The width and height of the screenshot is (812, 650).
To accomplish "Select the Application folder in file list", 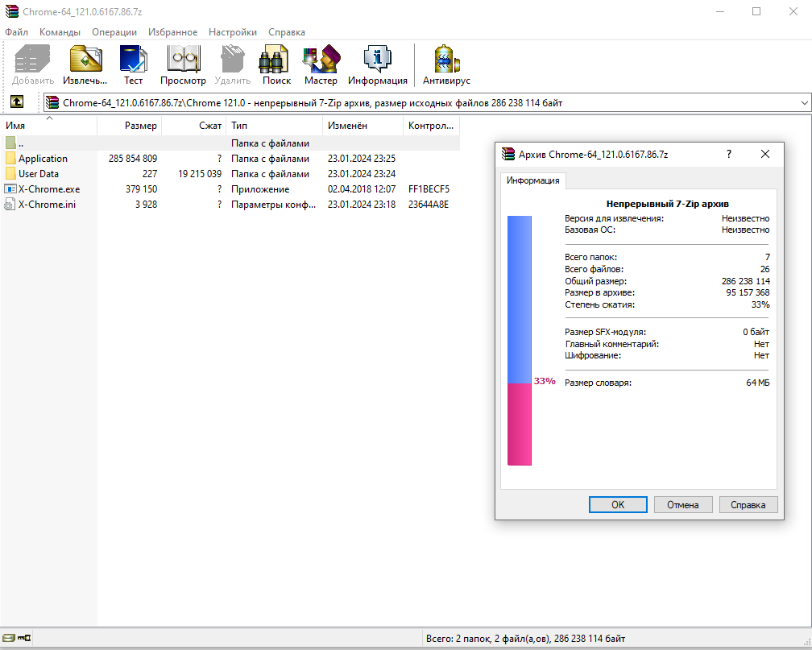I will [x=43, y=159].
